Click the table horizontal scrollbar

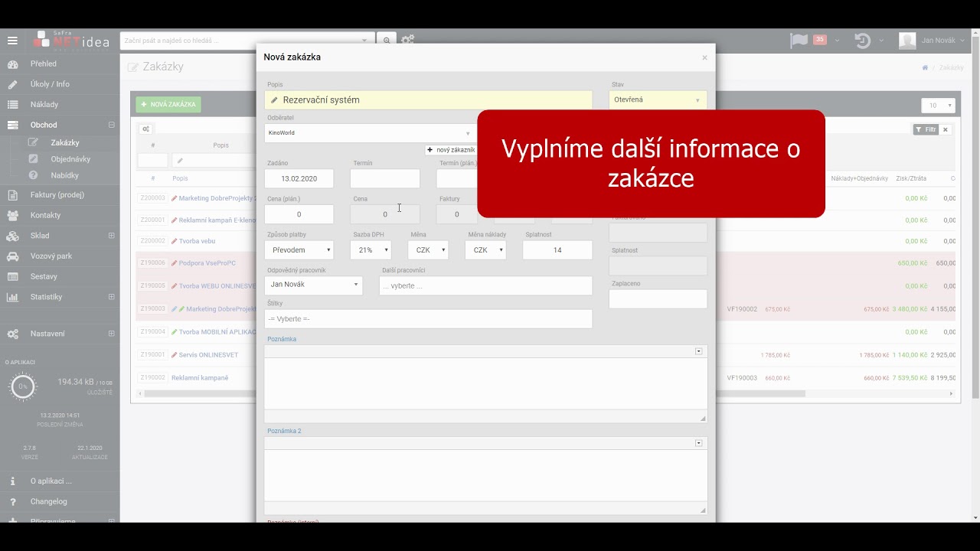(475, 394)
